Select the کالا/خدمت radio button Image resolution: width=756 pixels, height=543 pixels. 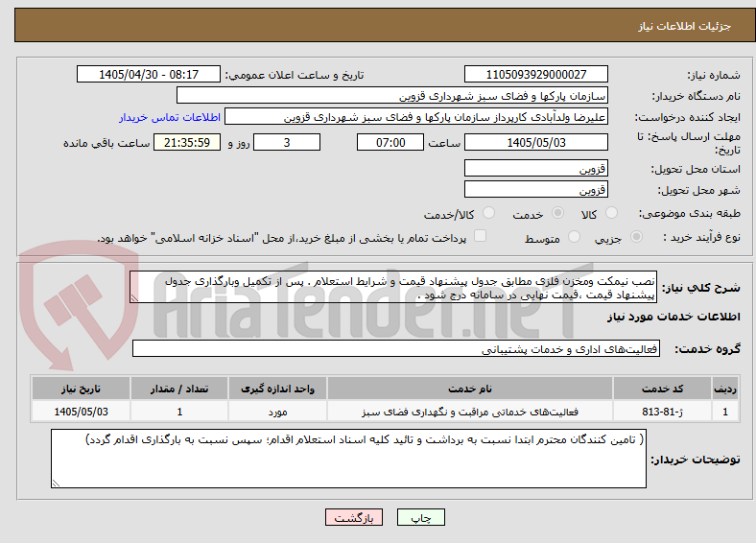pyautogui.click(x=488, y=213)
